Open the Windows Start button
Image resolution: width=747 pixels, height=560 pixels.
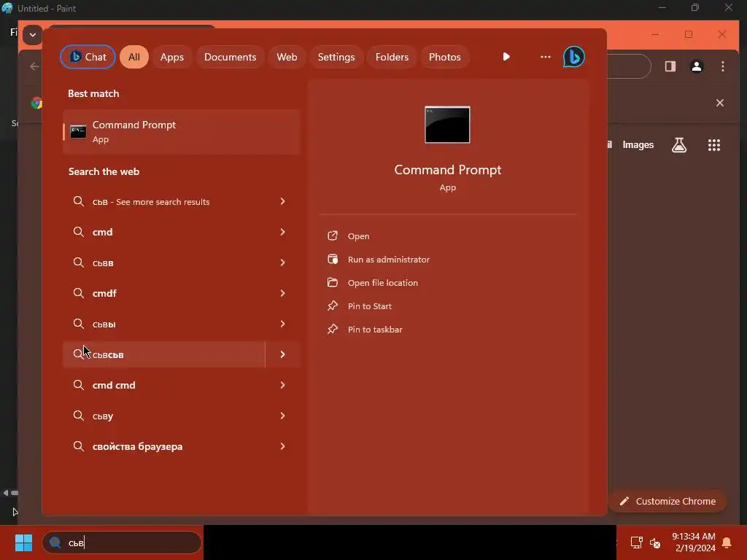[x=23, y=542]
